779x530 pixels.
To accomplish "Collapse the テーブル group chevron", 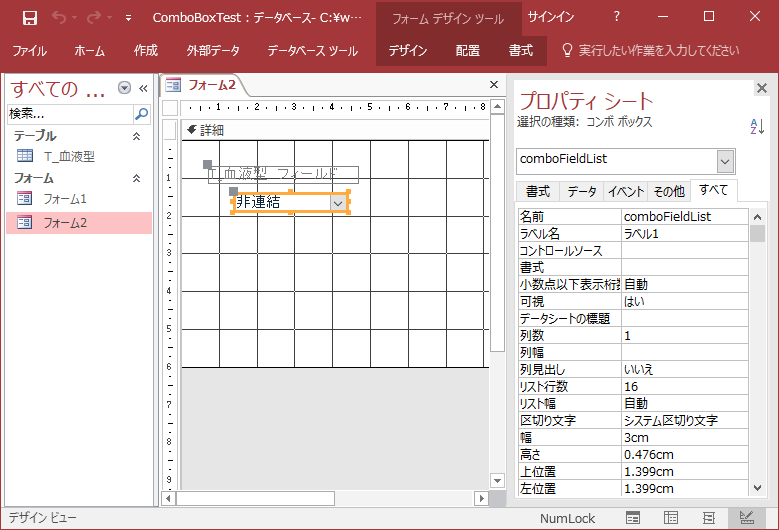I will [x=136, y=136].
